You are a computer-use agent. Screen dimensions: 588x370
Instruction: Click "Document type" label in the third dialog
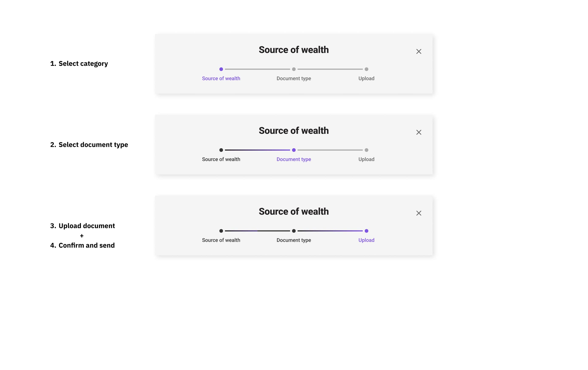[x=294, y=240]
